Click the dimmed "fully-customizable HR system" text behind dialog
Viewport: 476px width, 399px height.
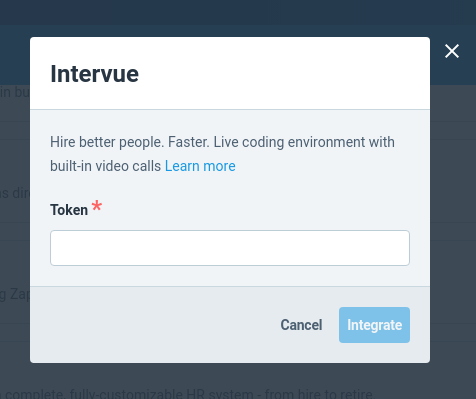[161, 394]
